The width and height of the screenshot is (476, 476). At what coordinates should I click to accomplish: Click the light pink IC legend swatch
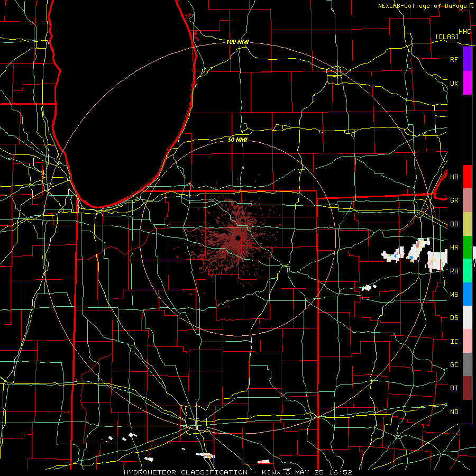(467, 341)
